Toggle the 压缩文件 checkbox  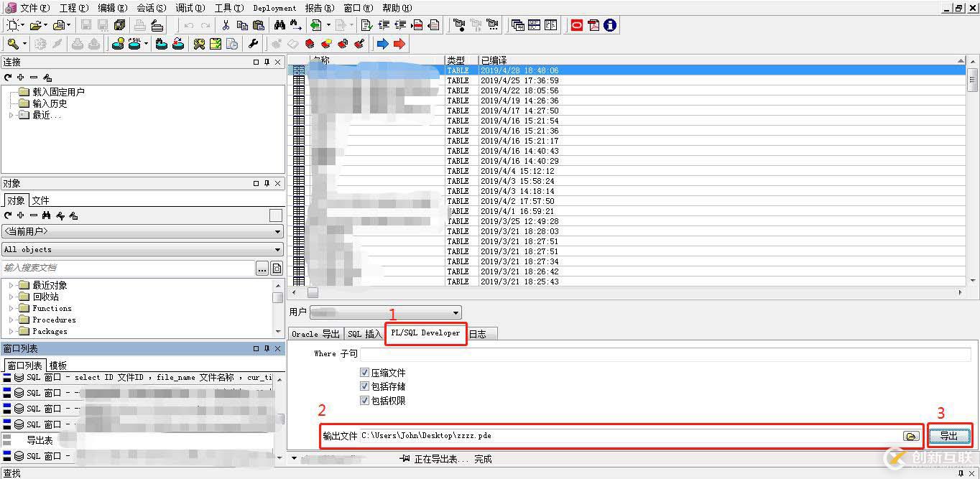365,373
